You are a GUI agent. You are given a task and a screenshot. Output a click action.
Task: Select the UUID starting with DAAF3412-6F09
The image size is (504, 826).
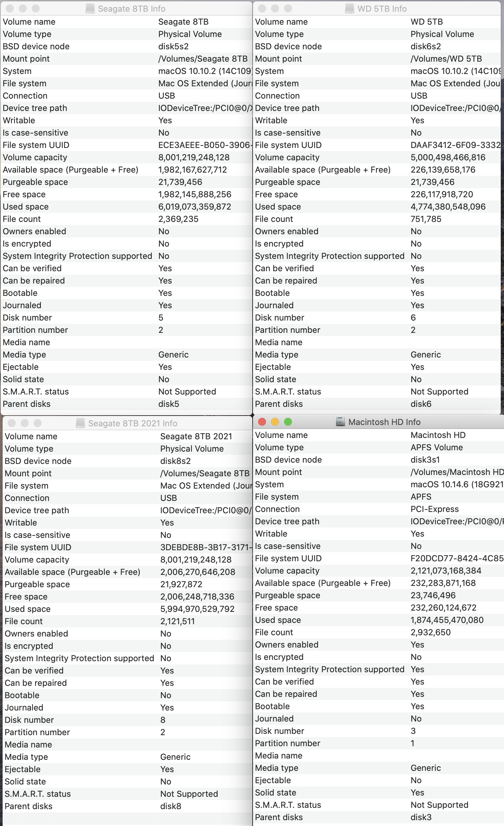pyautogui.click(x=456, y=145)
